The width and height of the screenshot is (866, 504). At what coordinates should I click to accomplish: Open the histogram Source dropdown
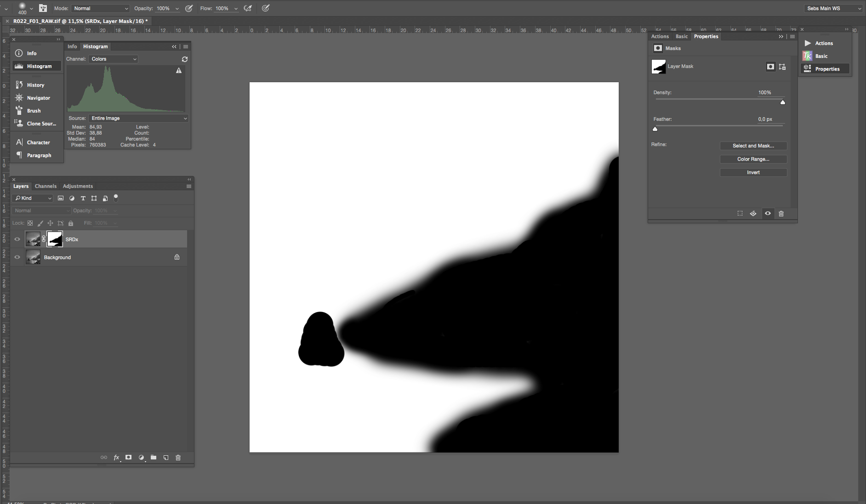(139, 119)
